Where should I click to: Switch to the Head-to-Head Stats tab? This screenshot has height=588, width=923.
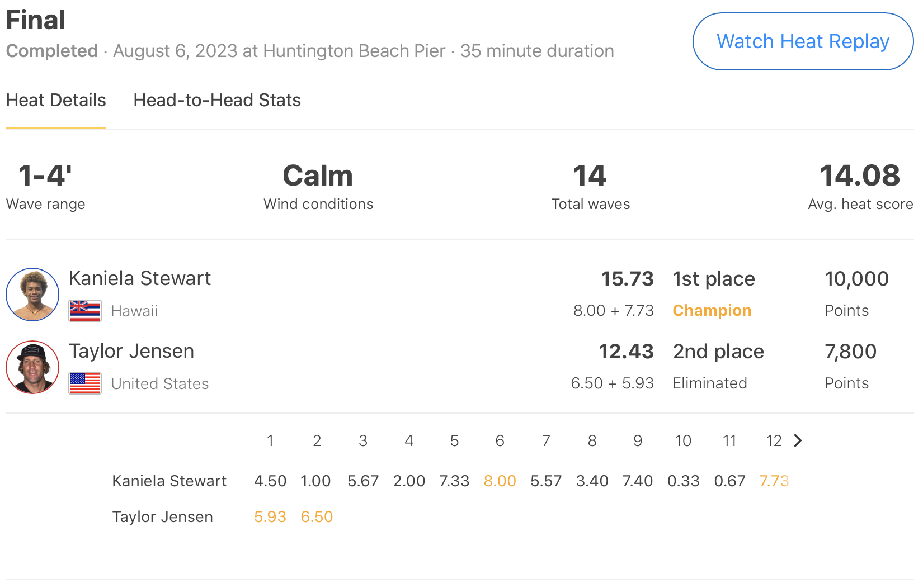pos(217,100)
